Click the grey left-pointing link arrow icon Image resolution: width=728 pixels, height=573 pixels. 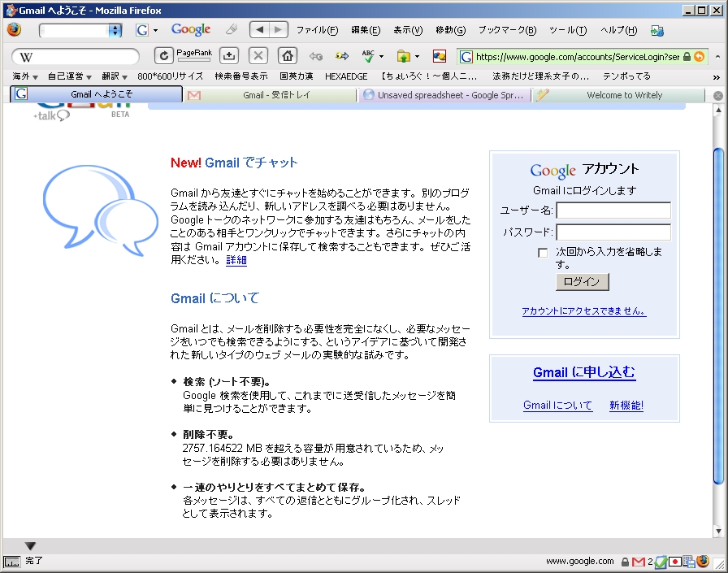click(316, 57)
